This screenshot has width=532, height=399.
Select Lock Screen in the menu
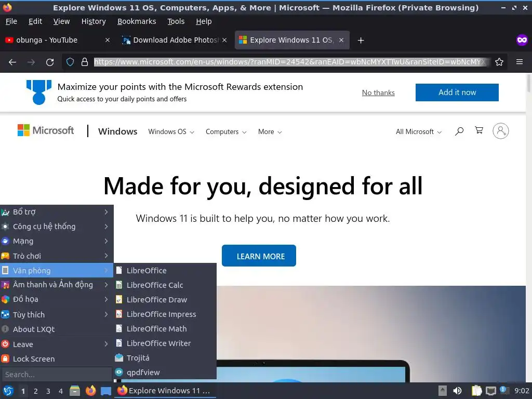click(57, 358)
